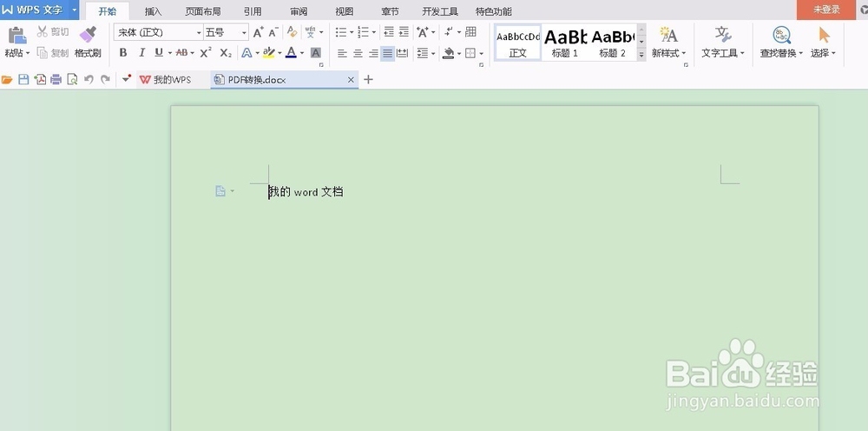Decrease font size with A- icon
This screenshot has width=868, height=431.
pyautogui.click(x=273, y=33)
